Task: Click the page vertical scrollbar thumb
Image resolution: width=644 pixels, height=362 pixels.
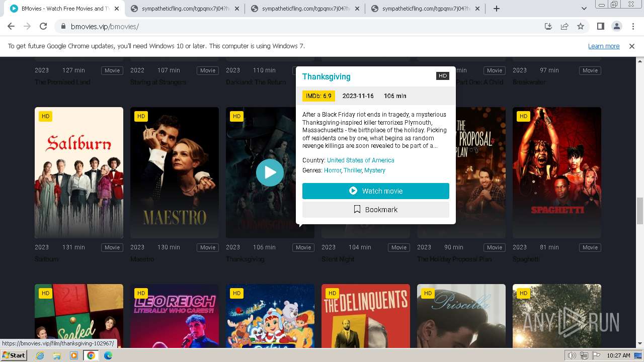Action: (x=640, y=211)
